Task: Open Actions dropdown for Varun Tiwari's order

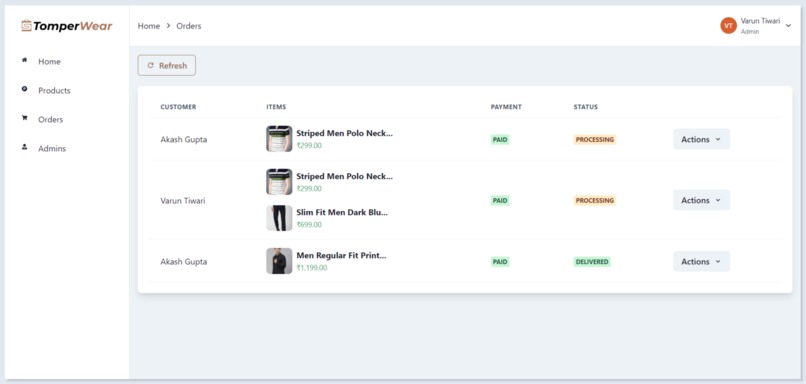Action: (x=701, y=200)
